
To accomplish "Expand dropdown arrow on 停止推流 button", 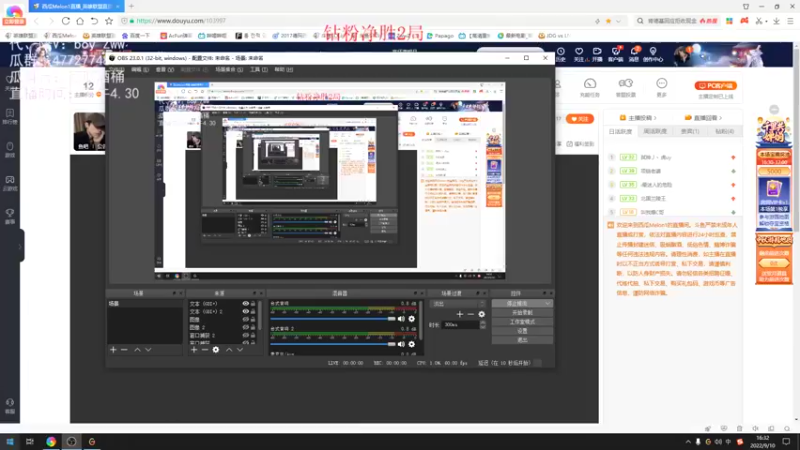I will 547,304.
